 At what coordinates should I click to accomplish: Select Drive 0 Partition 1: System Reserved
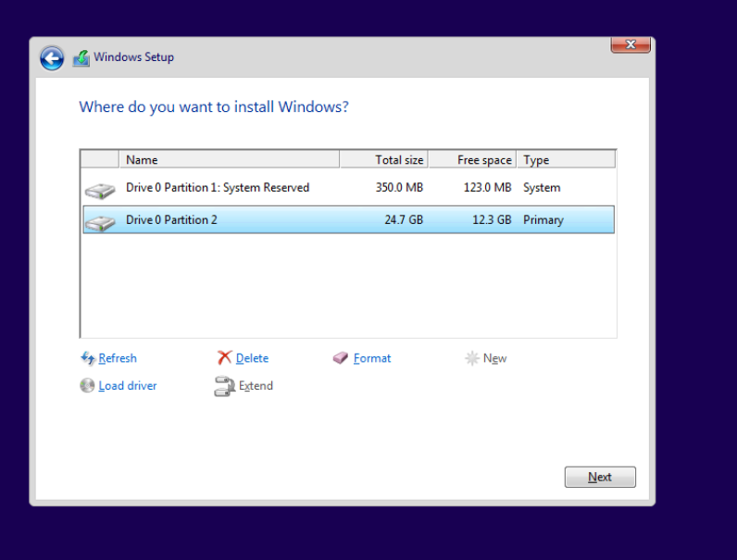[348, 188]
